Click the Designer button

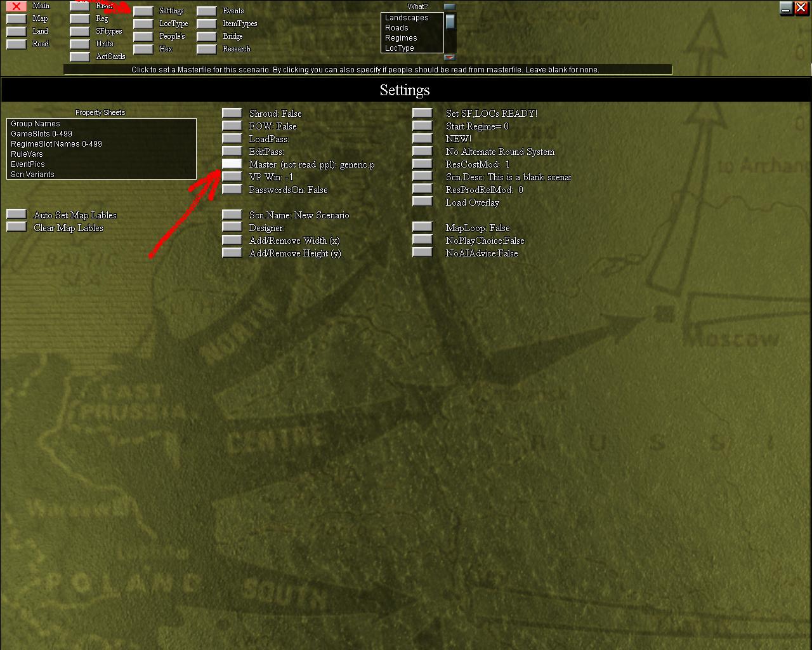(x=232, y=227)
